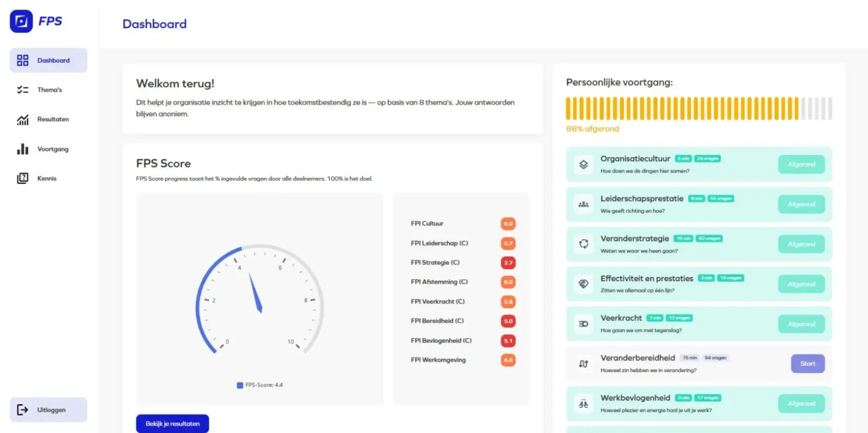
Task: Click the FPS-Score legend blue swatch
Action: 240,385
